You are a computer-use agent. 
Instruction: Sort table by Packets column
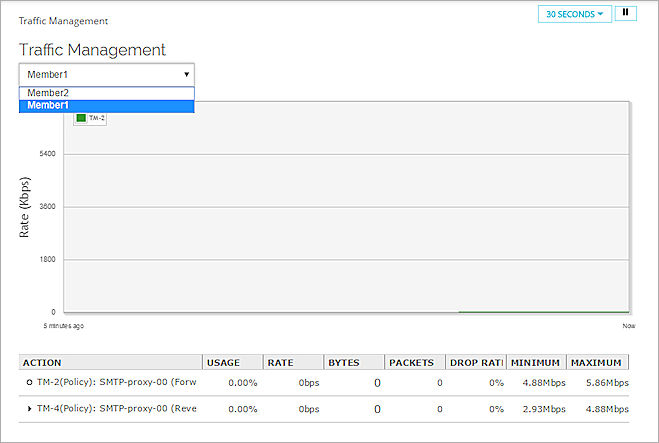[x=412, y=362]
